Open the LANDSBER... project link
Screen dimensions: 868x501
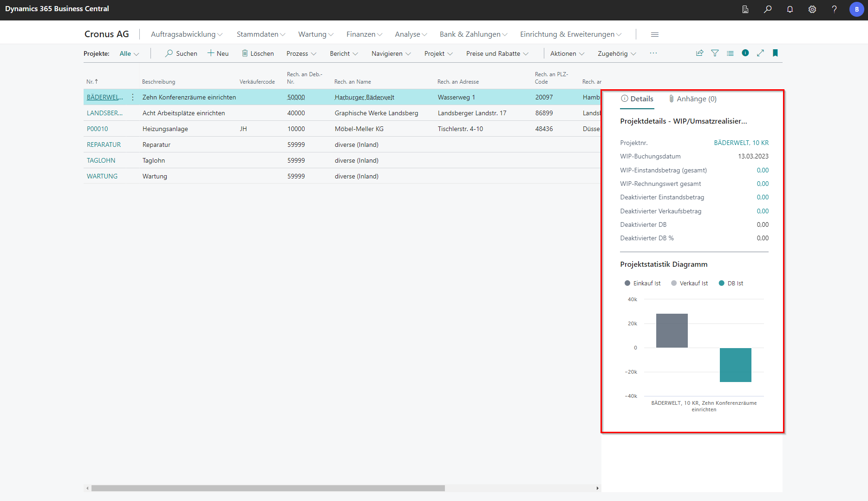[x=104, y=113]
